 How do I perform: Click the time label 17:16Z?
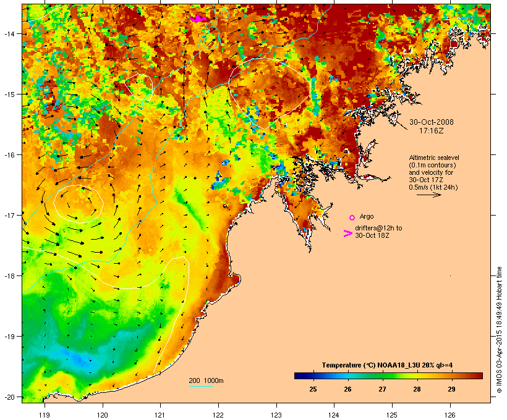pyautogui.click(x=432, y=131)
